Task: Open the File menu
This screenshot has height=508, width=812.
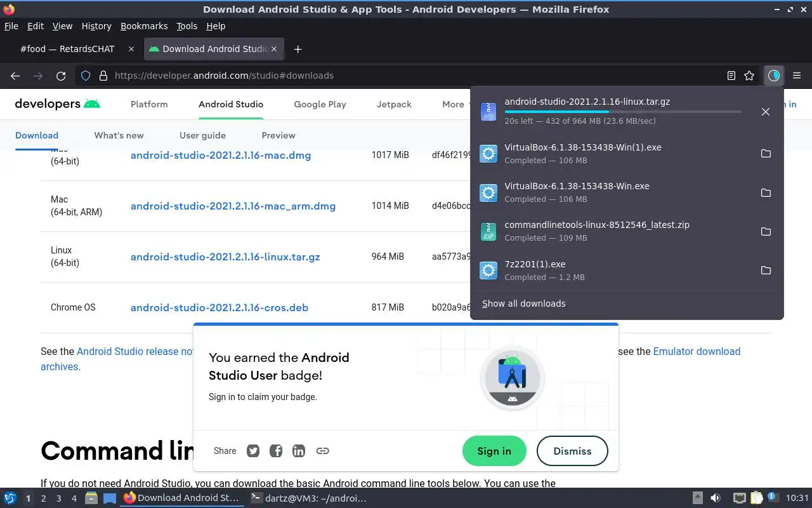Action: click(x=11, y=26)
